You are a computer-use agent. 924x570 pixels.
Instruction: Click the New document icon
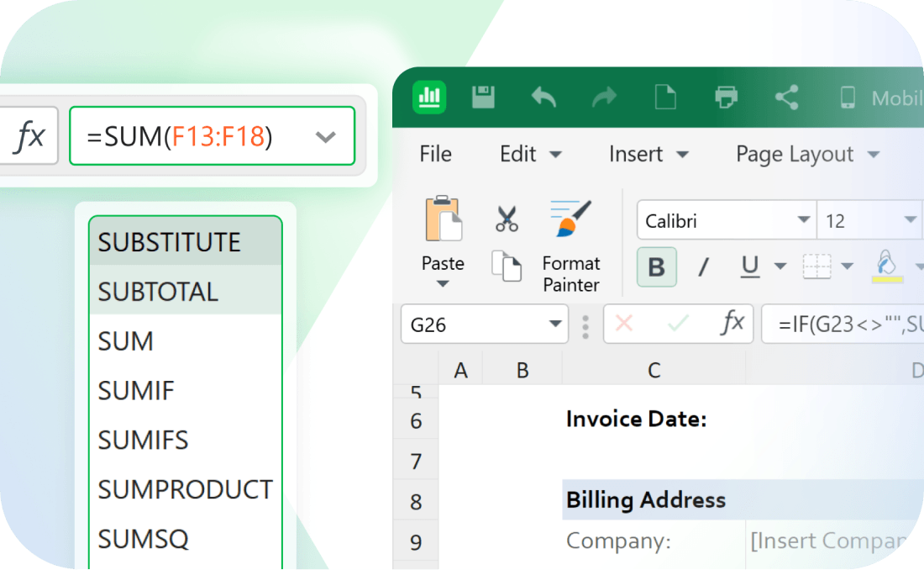tap(665, 98)
